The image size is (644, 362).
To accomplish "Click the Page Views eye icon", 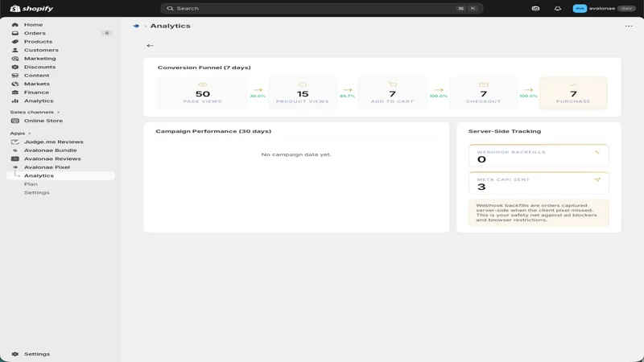I will [203, 84].
